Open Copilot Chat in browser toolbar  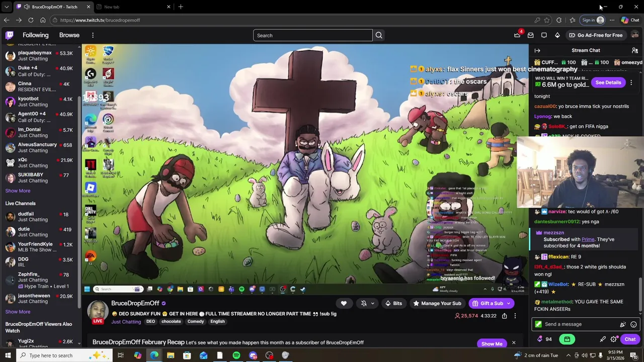[630, 20]
